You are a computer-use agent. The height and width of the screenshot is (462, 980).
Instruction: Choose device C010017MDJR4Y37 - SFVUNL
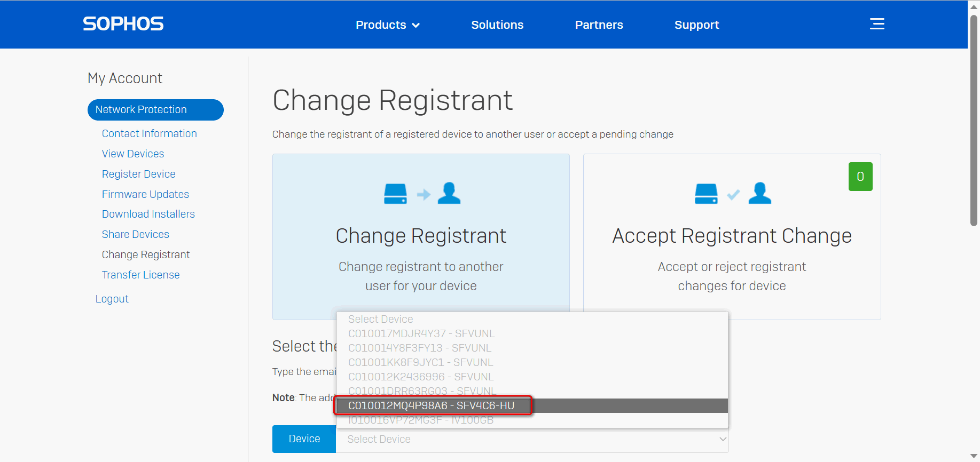tap(532, 333)
